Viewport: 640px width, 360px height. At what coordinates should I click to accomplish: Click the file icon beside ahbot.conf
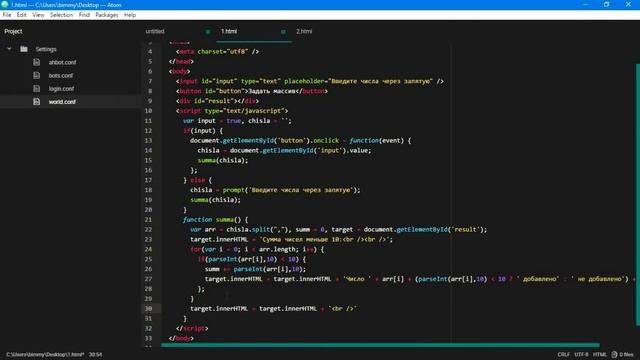(37, 62)
